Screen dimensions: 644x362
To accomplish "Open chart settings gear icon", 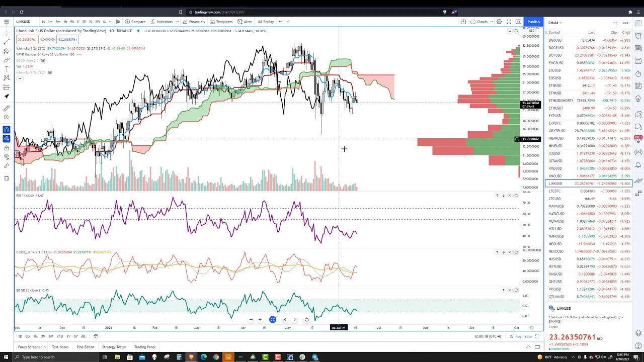I will click(499, 22).
